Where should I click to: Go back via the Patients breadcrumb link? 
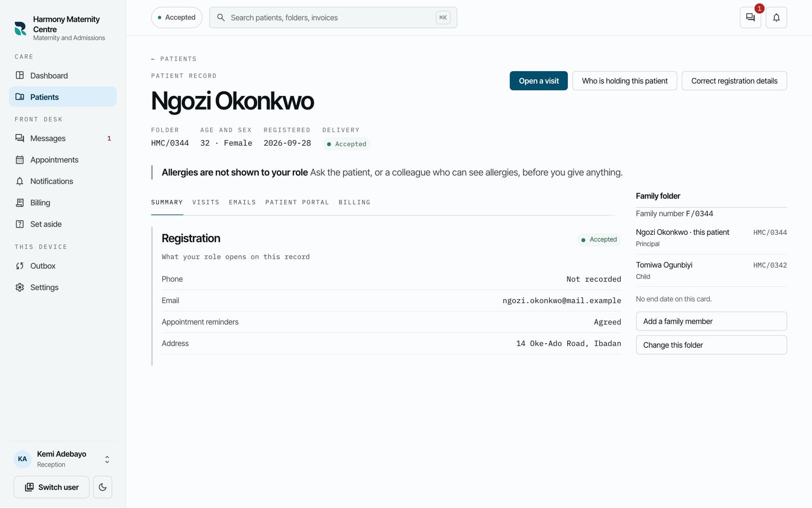[x=174, y=59]
